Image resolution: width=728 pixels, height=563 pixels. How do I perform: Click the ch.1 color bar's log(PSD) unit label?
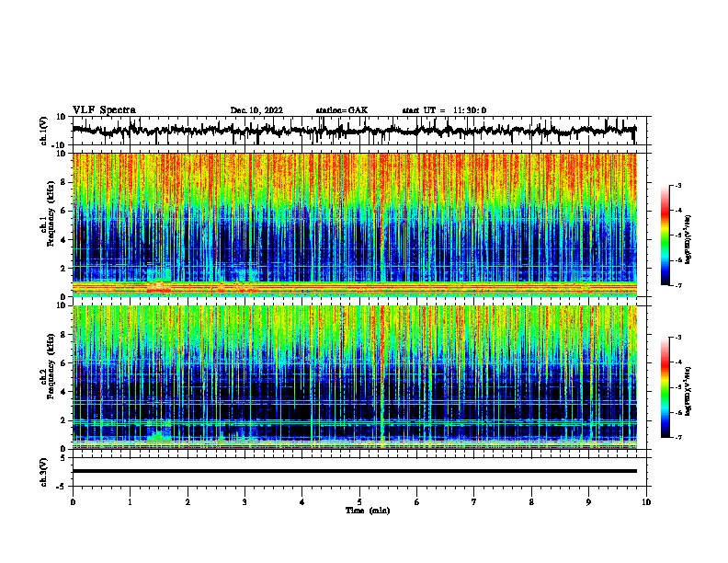pos(688,239)
